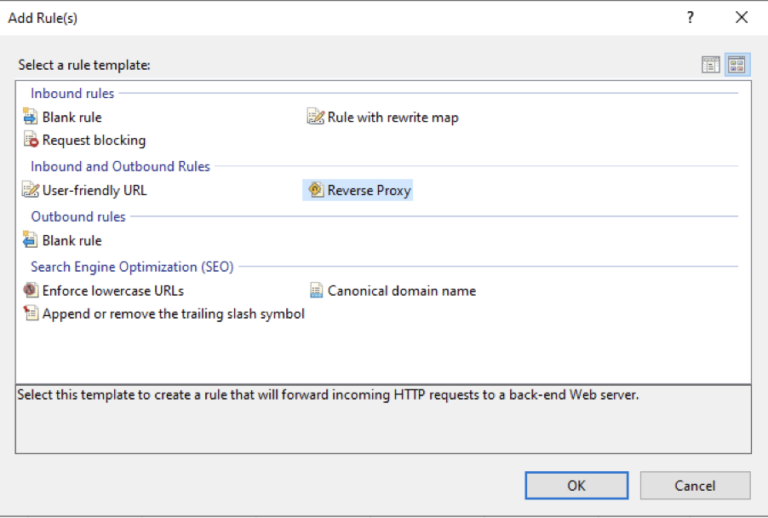Pick the User-friendly URL icon
The width and height of the screenshot is (768, 518).
(30, 189)
